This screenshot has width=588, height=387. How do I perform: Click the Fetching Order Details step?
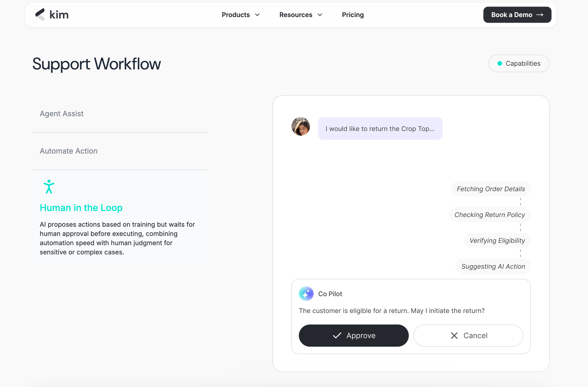point(491,189)
